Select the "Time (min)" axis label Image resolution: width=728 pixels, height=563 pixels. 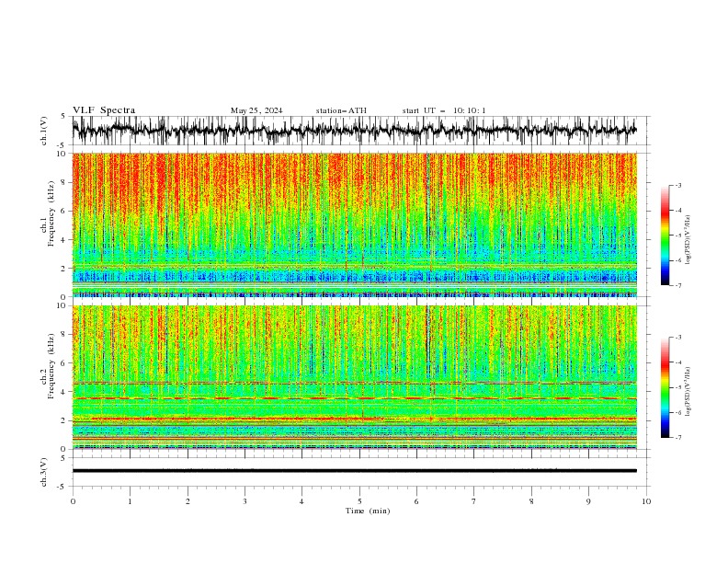click(368, 511)
